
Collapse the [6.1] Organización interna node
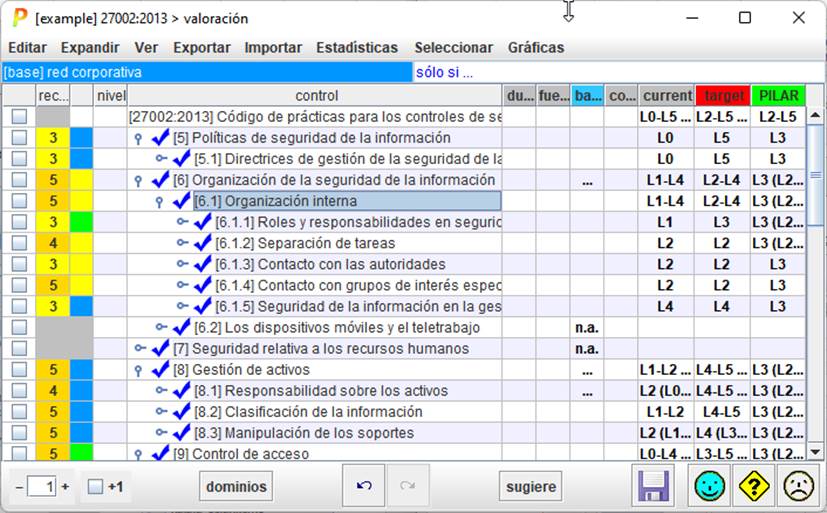159,201
